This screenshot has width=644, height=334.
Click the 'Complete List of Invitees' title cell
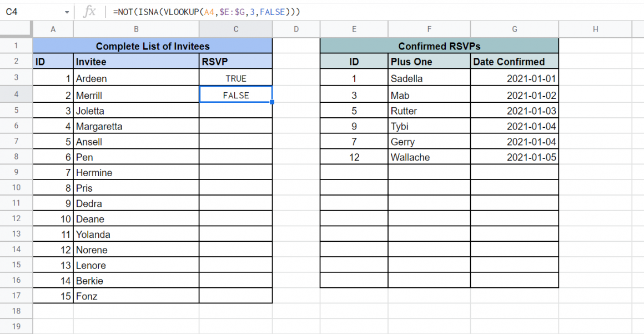153,46
